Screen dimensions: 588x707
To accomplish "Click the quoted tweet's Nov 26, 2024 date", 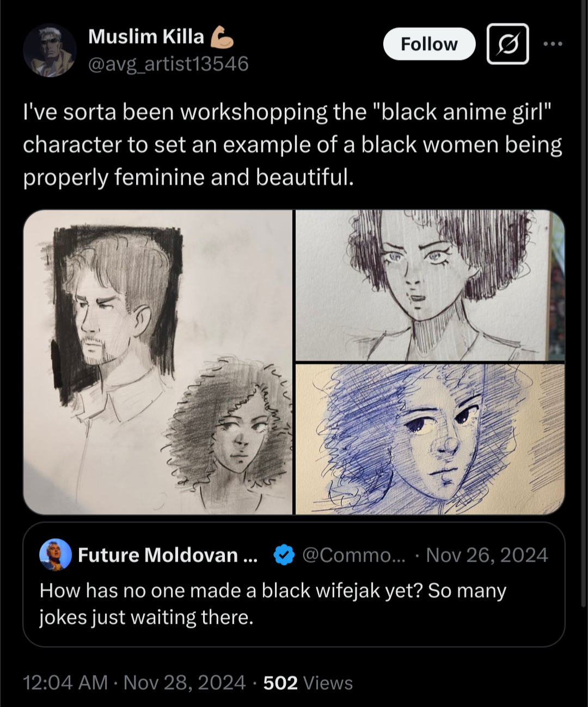I will [487, 555].
